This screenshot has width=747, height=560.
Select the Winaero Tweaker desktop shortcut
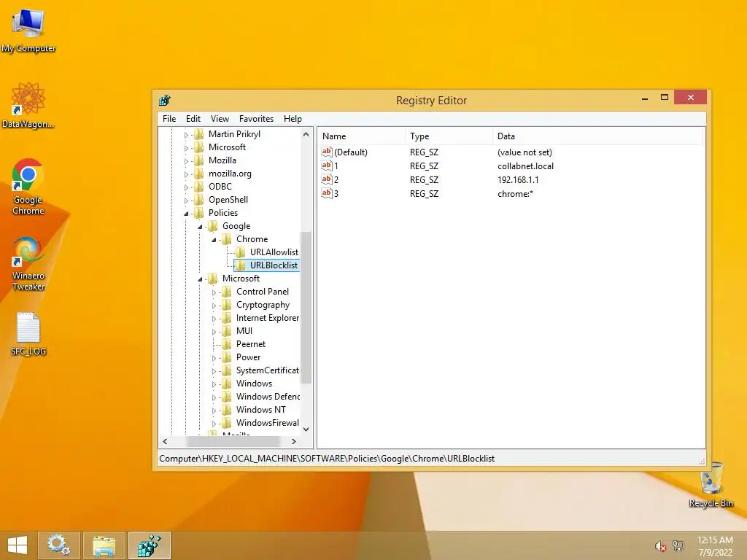(28, 262)
